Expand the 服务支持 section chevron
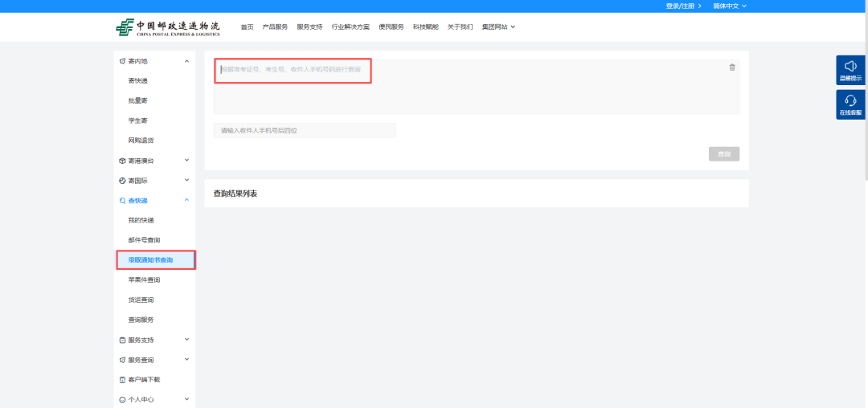Screen dimensions: 868x408 (186, 340)
